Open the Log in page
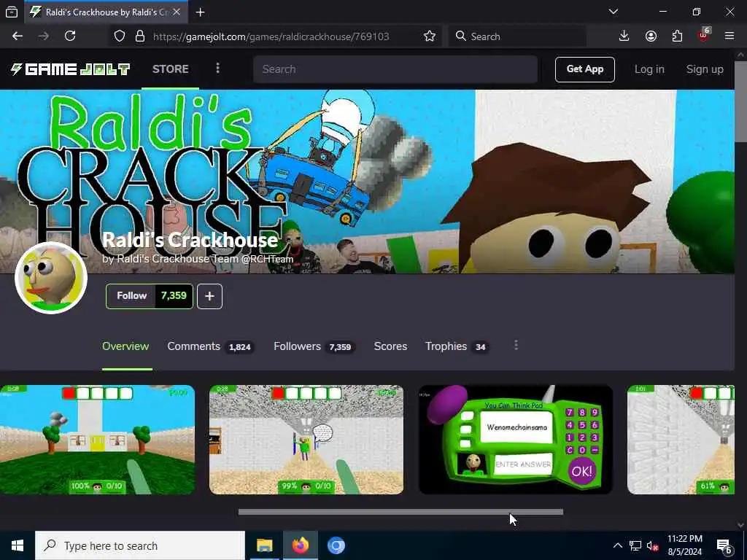 [649, 69]
